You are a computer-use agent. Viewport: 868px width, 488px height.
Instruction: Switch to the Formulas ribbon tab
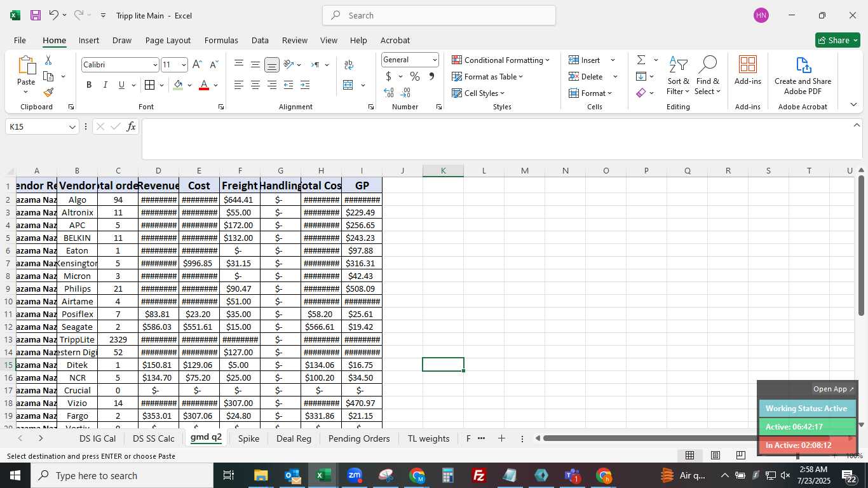click(221, 40)
